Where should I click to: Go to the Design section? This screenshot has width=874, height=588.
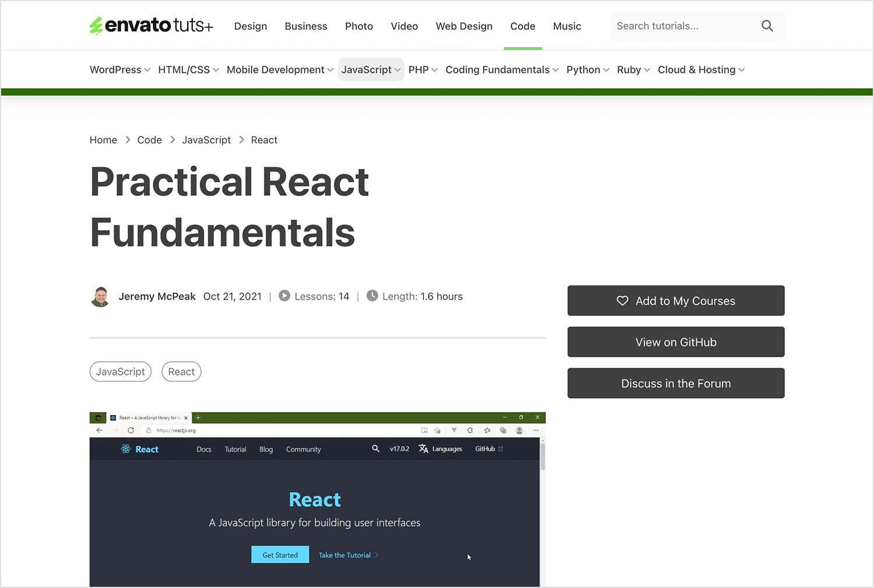(x=251, y=26)
